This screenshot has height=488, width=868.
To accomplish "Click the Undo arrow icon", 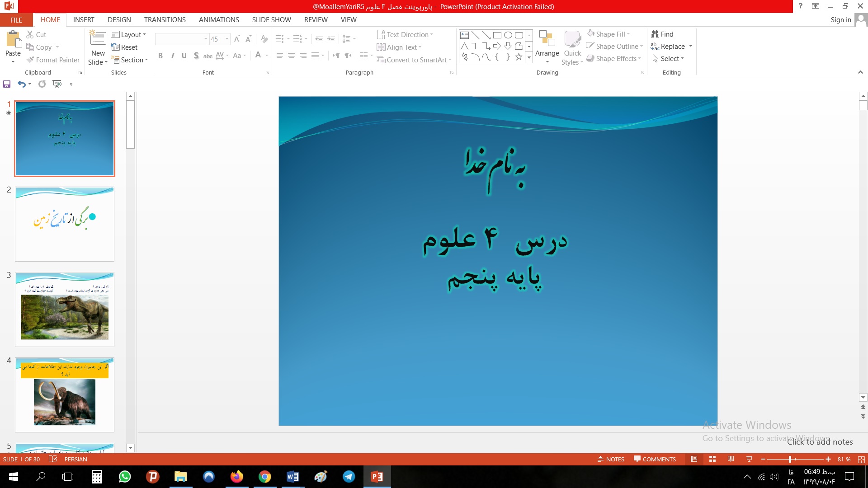I will 21,84.
